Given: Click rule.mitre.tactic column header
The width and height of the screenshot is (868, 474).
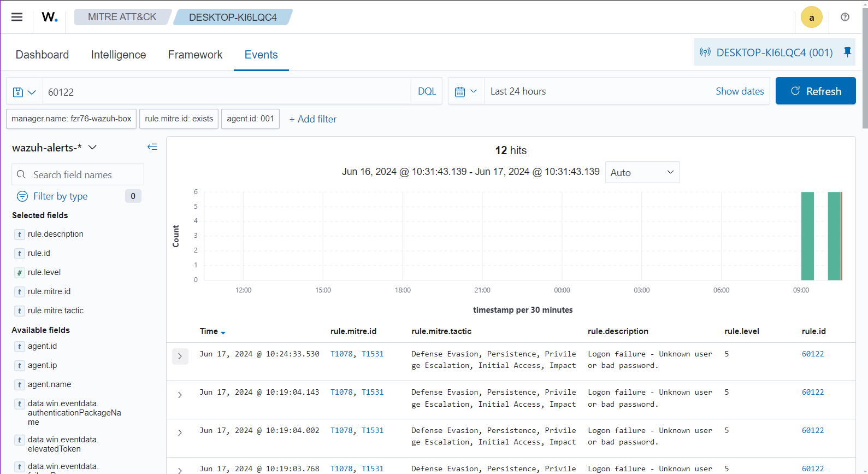Looking at the screenshot, I should [441, 331].
